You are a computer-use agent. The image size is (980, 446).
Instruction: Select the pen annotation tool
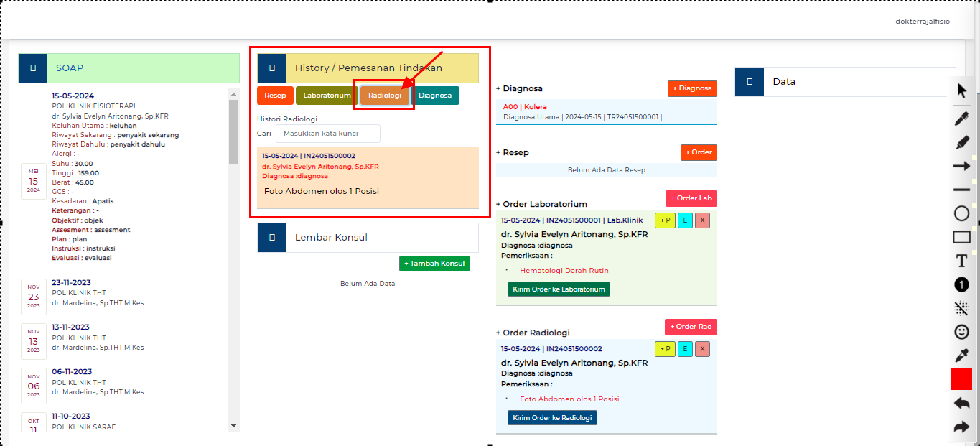click(962, 118)
